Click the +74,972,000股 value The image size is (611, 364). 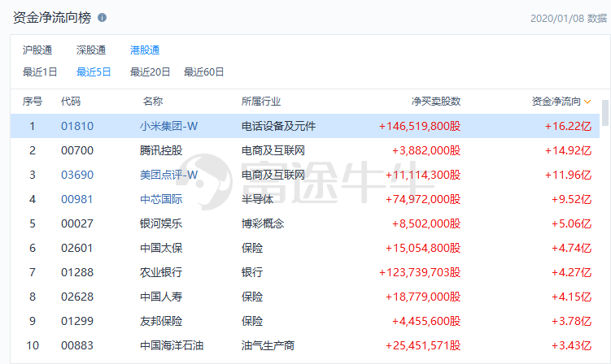point(423,199)
